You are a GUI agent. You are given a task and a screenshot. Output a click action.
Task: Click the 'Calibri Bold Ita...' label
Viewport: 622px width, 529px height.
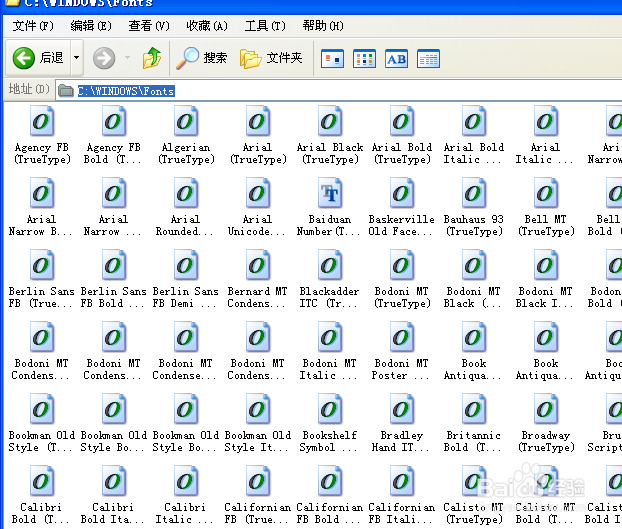click(x=114, y=513)
